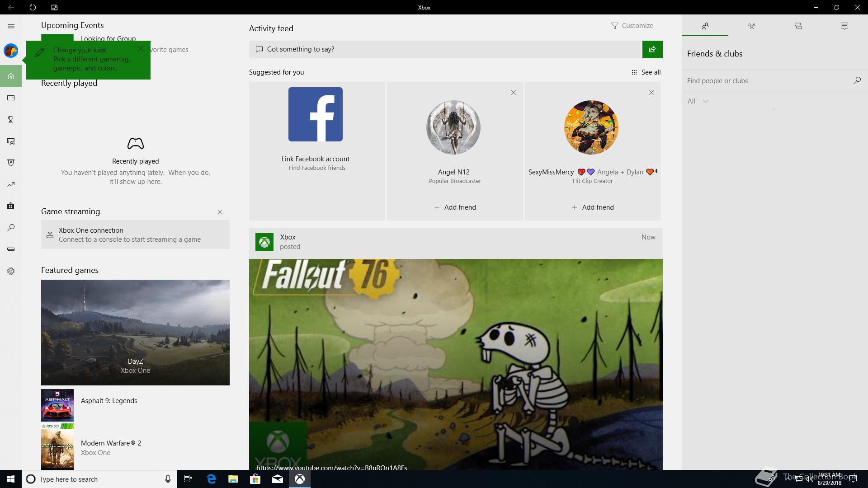Open Captures in the sidebar

point(11,141)
